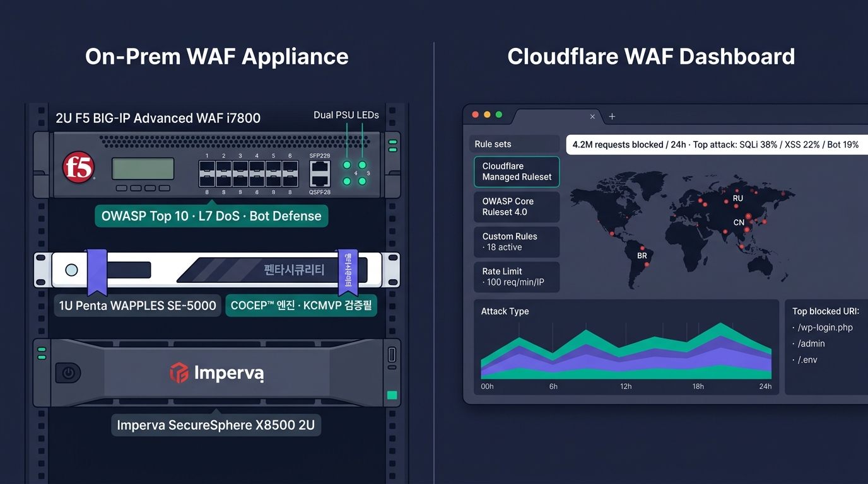868x484 pixels.
Task: Click the /wp-login.php blocked URI
Action: (x=823, y=328)
